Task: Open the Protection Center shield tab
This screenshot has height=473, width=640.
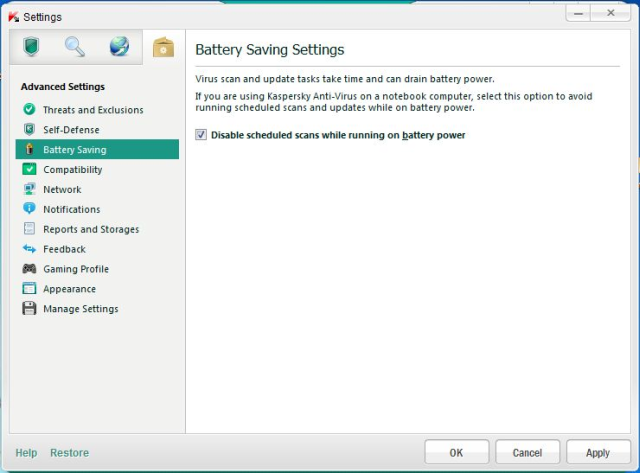Action: click(x=31, y=47)
